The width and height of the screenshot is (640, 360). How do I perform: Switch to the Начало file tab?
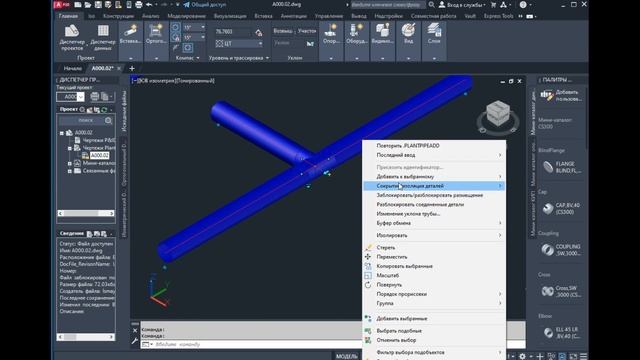72,69
